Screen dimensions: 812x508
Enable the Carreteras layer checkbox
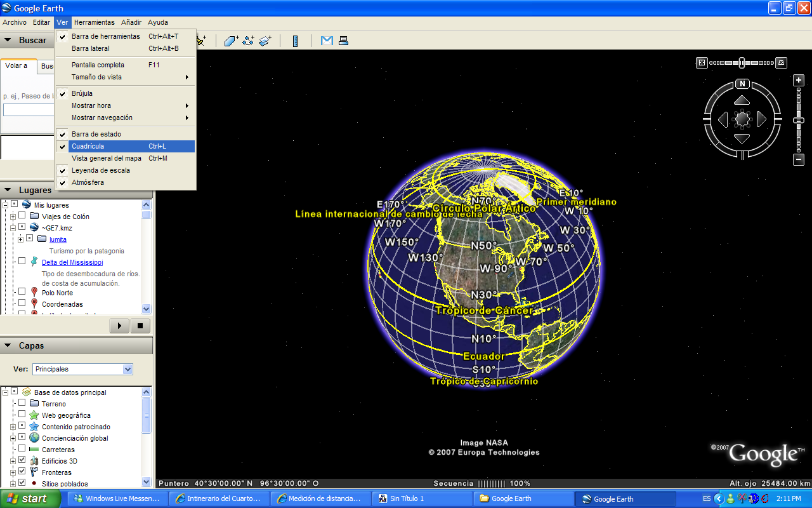(22, 448)
